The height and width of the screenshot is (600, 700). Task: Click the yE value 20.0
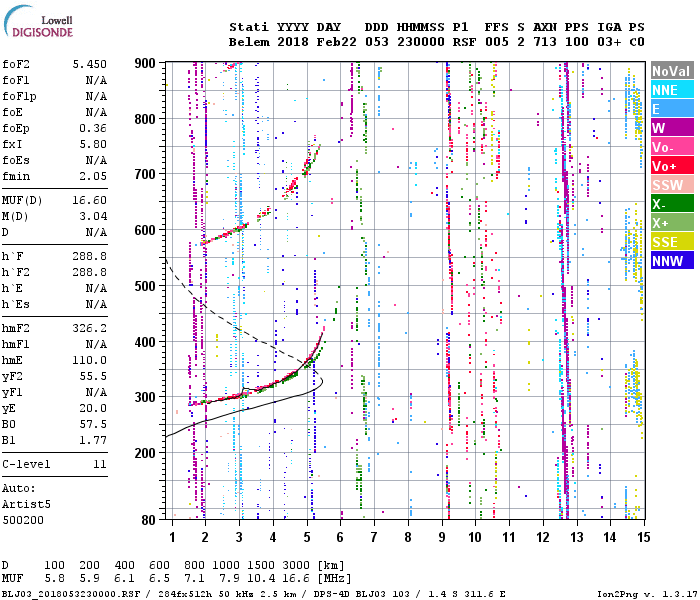[93, 408]
